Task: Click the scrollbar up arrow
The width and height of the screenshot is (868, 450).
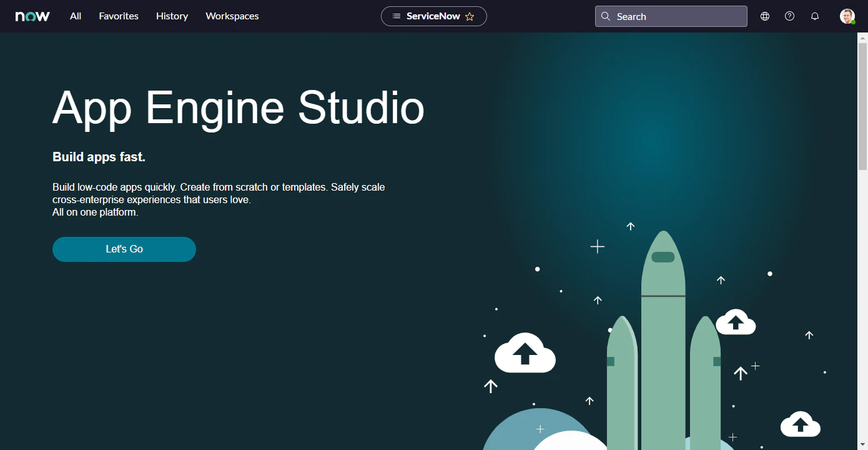Action: (862, 37)
